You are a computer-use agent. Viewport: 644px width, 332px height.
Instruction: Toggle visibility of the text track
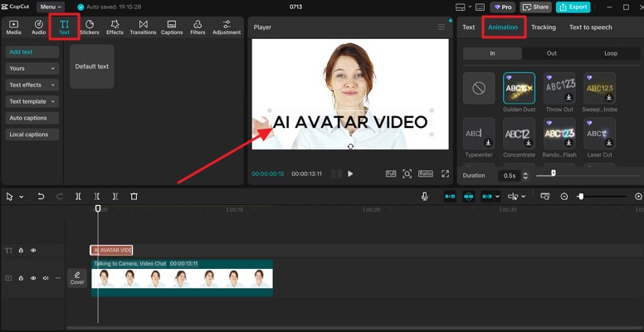tap(34, 250)
